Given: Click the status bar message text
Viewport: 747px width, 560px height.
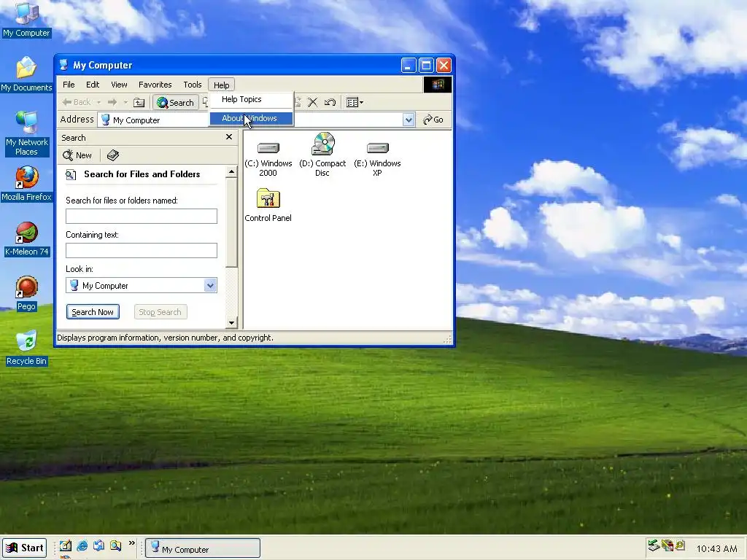Looking at the screenshot, I should tap(166, 338).
